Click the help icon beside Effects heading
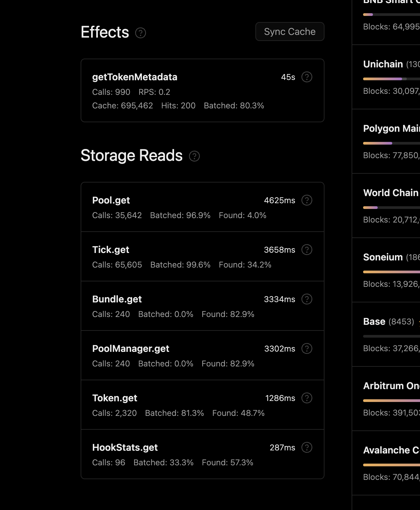 [x=141, y=33]
